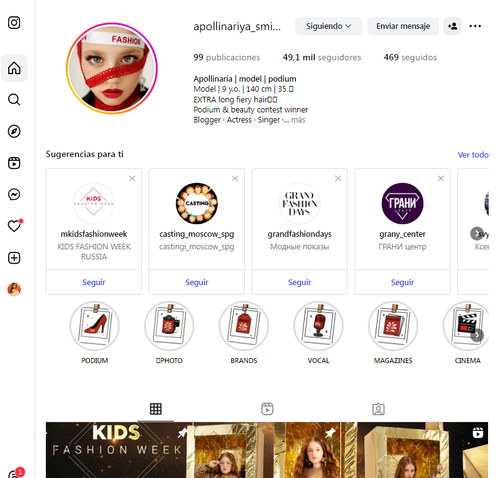
Task: Open the BRANDS story highlight
Action: click(244, 326)
